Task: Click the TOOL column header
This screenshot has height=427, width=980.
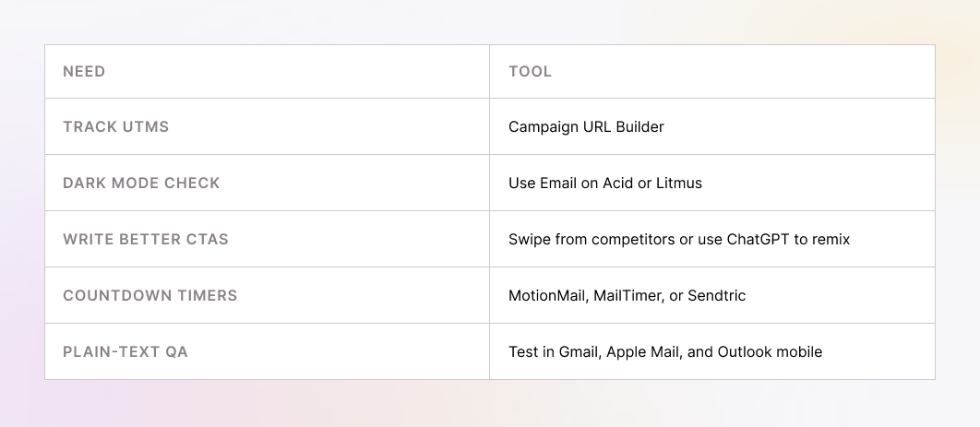Action: point(530,72)
